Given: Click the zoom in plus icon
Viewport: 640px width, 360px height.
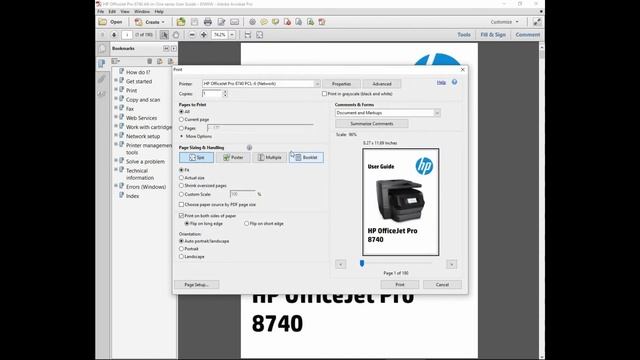Looking at the screenshot, I should 204,35.
